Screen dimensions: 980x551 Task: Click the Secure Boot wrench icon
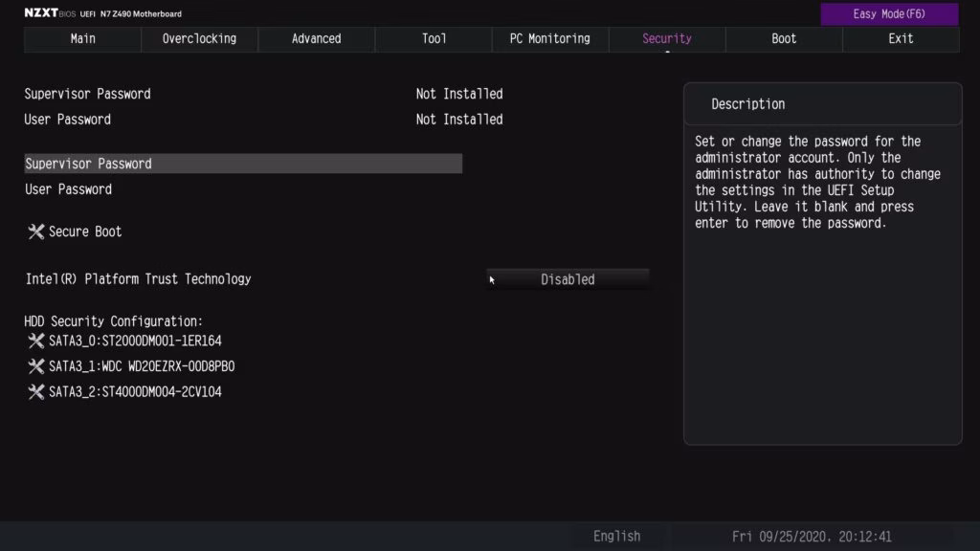(36, 231)
